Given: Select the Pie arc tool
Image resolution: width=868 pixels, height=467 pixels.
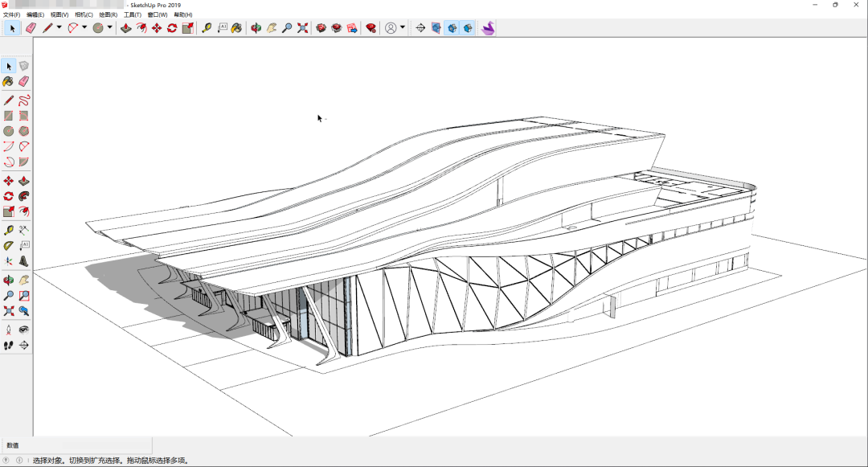Looking at the screenshot, I should click(x=24, y=162).
